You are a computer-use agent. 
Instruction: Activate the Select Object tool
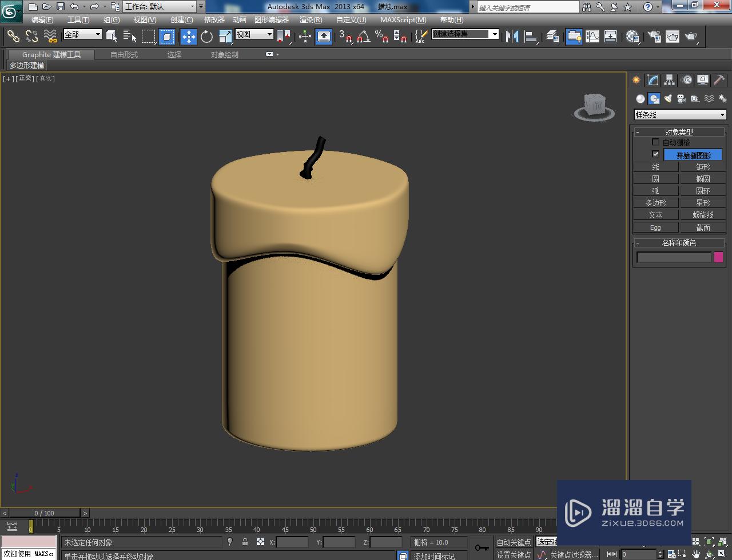pyautogui.click(x=112, y=37)
